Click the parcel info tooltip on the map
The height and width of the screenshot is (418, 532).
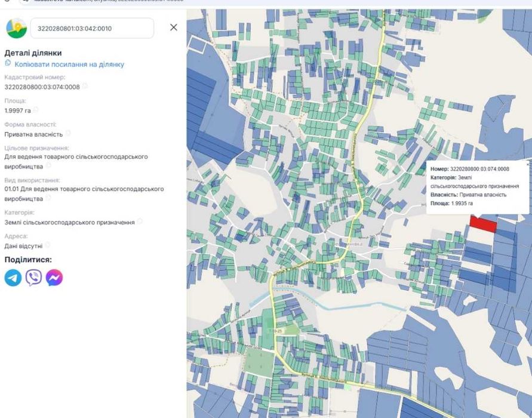(478, 186)
